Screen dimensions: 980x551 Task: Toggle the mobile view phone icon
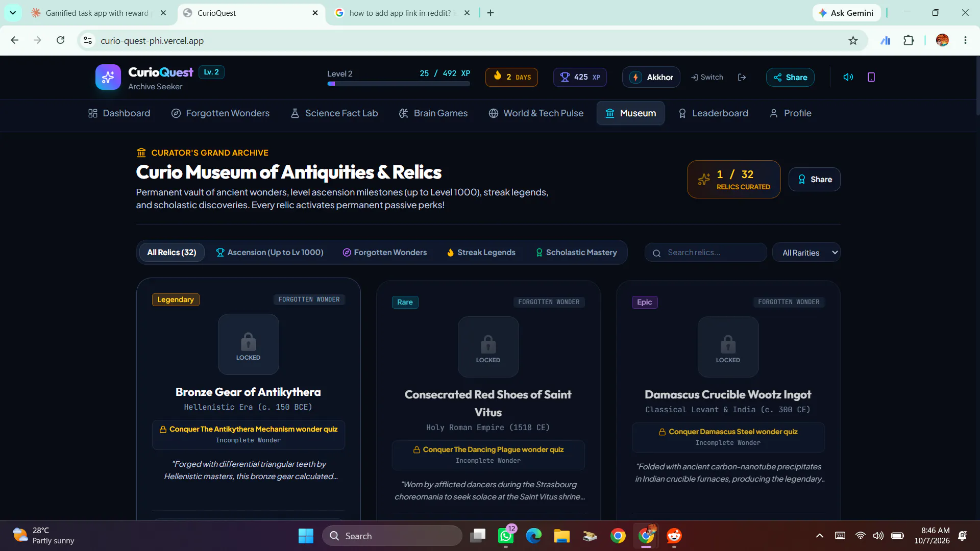tap(871, 77)
